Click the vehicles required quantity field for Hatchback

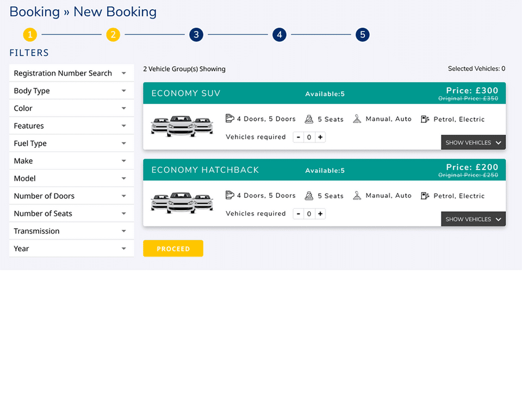(309, 214)
